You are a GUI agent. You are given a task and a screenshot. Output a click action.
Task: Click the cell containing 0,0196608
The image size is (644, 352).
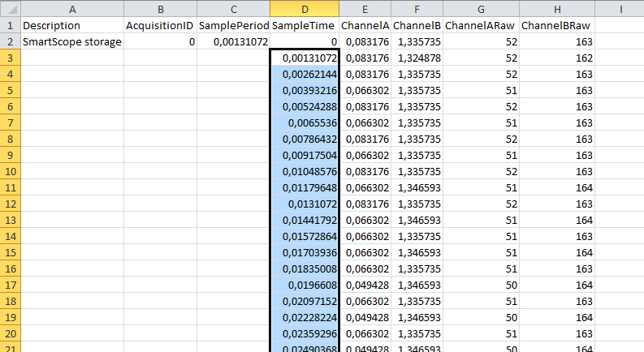coord(305,285)
